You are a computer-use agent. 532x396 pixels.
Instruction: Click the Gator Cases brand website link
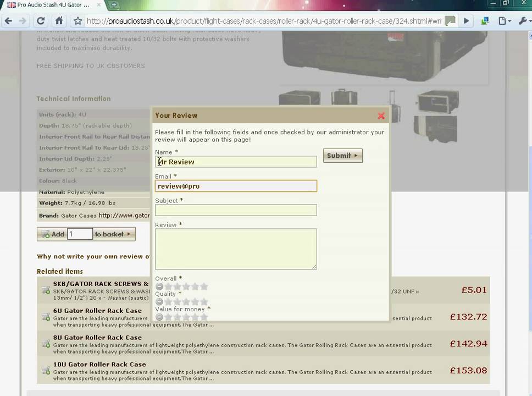124,215
